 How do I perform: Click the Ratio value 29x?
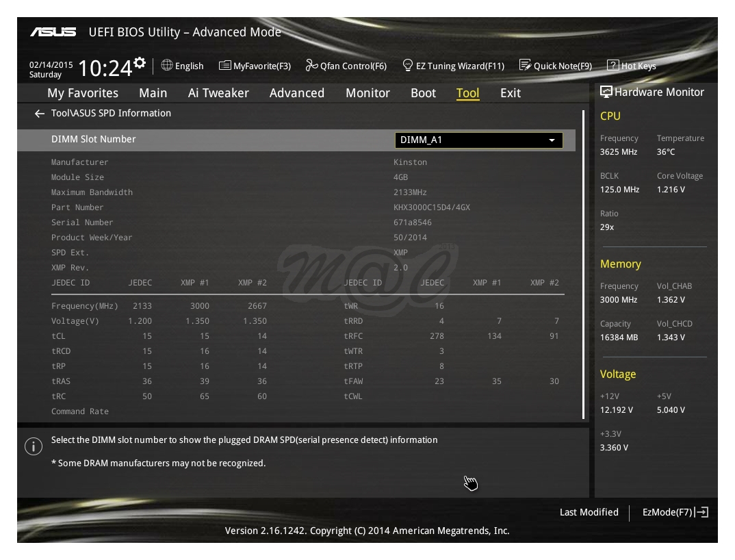(607, 227)
